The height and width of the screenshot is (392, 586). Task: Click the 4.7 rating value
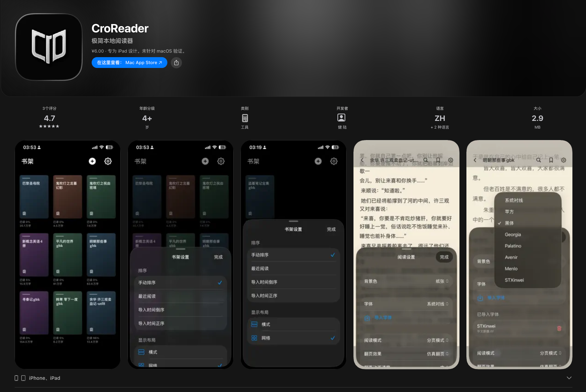(x=50, y=118)
